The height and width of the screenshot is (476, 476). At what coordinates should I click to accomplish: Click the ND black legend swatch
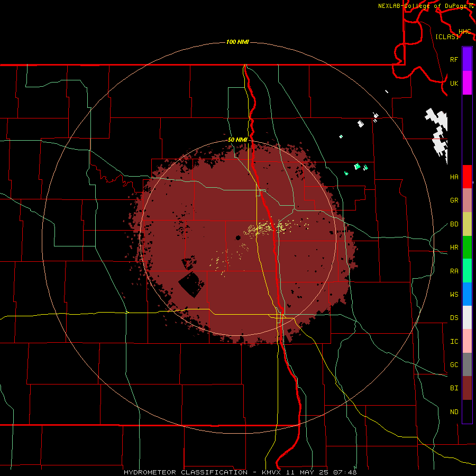tap(467, 411)
